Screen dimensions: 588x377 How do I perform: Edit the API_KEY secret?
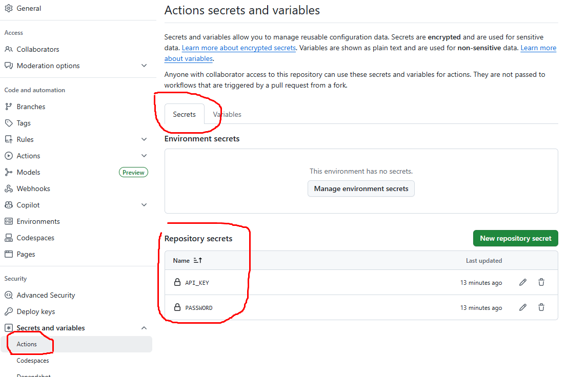coord(522,282)
